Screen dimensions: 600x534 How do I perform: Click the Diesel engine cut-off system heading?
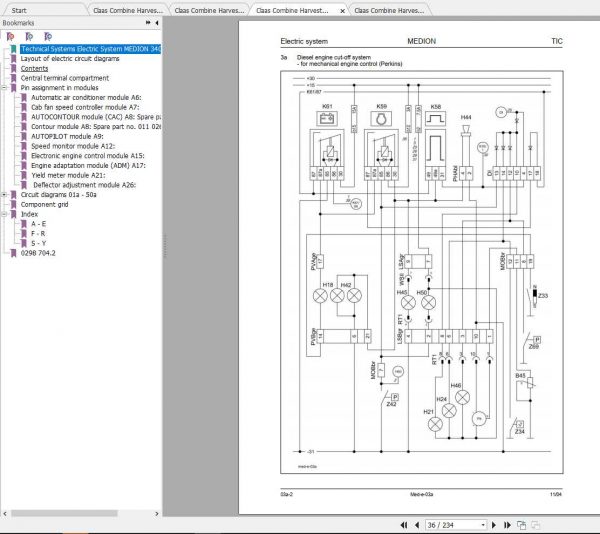[x=334, y=57]
